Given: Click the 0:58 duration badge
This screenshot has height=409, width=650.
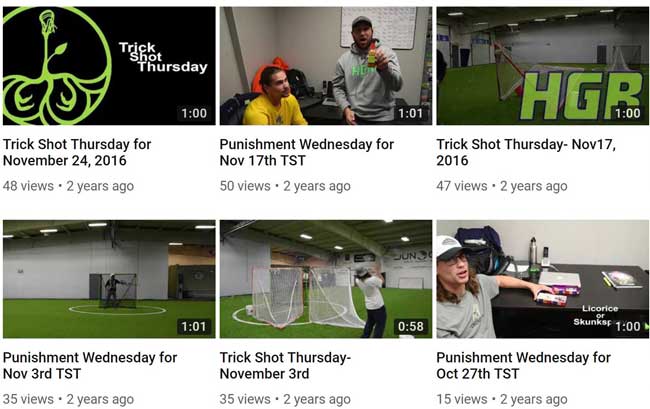Looking at the screenshot, I should pyautogui.click(x=410, y=327).
